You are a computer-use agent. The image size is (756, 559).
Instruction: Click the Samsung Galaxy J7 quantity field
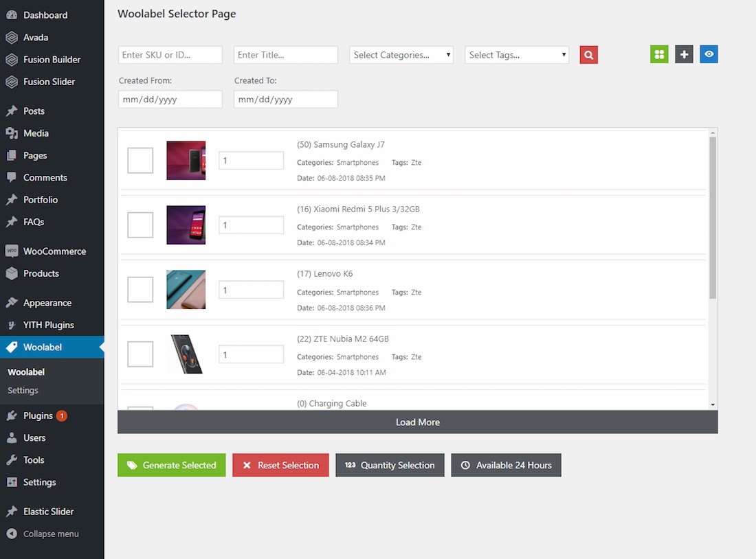(251, 161)
